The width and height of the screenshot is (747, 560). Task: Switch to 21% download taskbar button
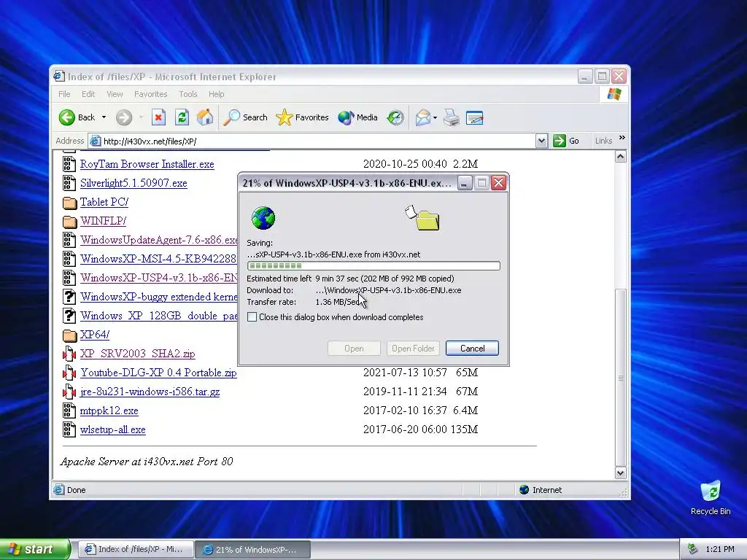pyautogui.click(x=253, y=550)
